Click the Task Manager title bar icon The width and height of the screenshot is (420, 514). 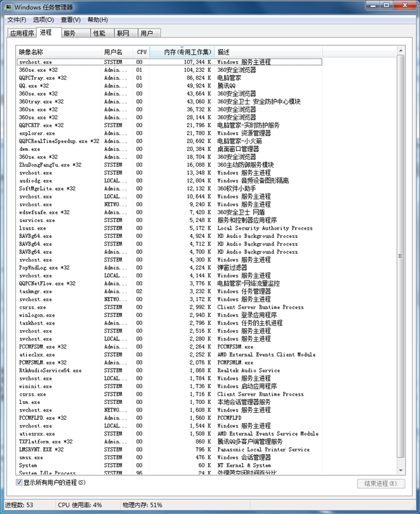(8, 7)
